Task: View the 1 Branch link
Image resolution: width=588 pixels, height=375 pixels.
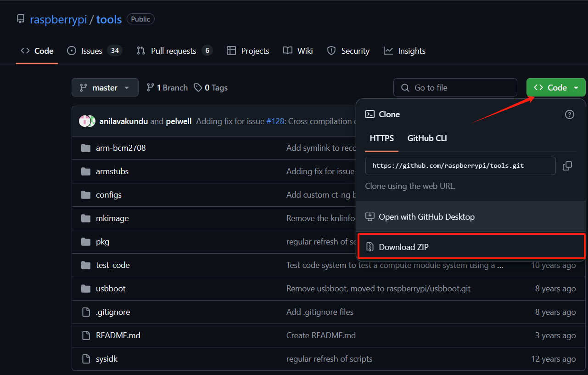Action: click(167, 87)
